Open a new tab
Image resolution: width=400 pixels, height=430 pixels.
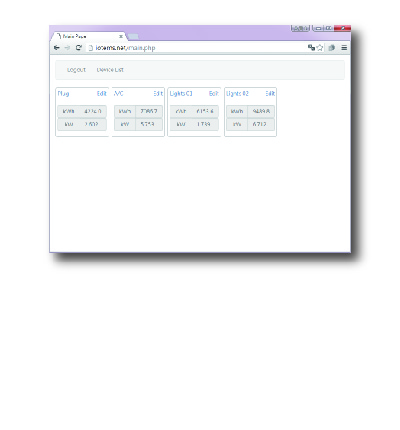[x=133, y=36]
